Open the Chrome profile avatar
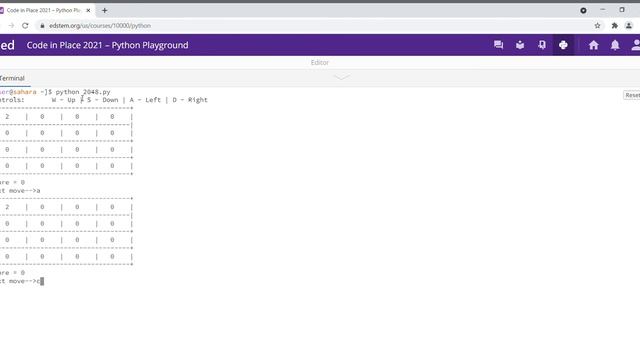This screenshot has height=360, width=640. [629, 26]
